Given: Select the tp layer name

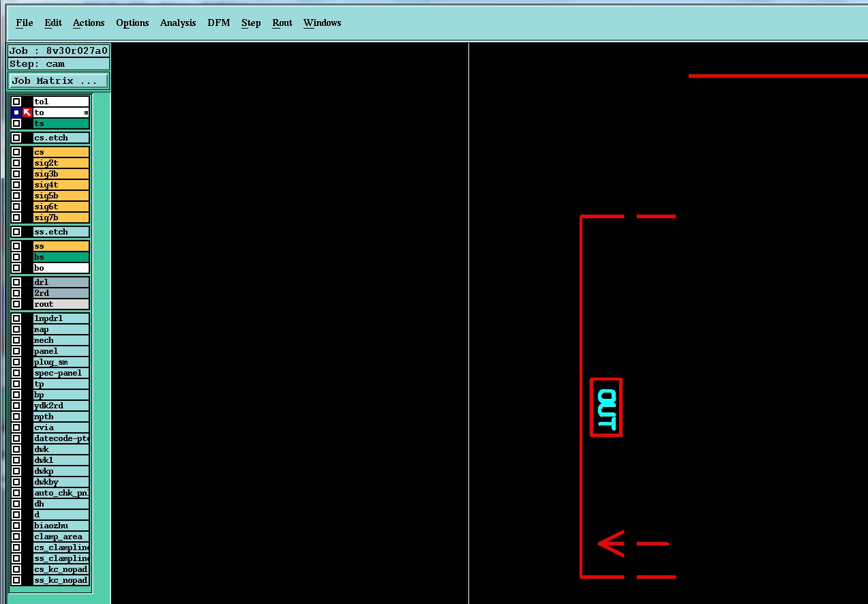Looking at the screenshot, I should coord(61,384).
